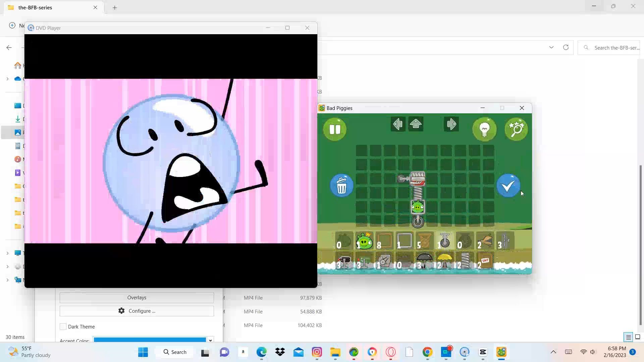The height and width of the screenshot is (362, 644).
Task: Click the DVD Player video frame
Action: click(x=171, y=161)
